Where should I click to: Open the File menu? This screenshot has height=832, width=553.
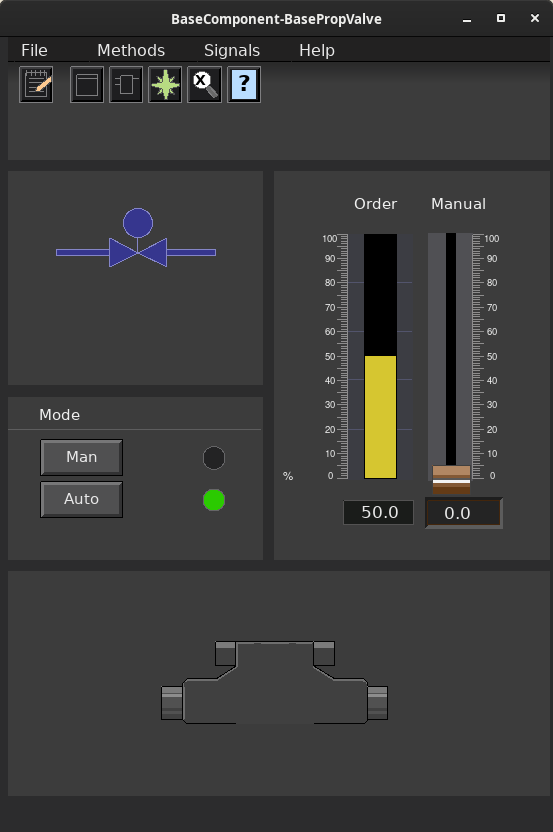(34, 50)
